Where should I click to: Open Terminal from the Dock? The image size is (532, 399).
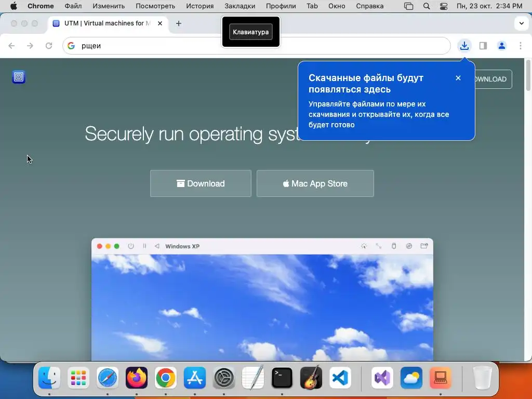pos(282,378)
